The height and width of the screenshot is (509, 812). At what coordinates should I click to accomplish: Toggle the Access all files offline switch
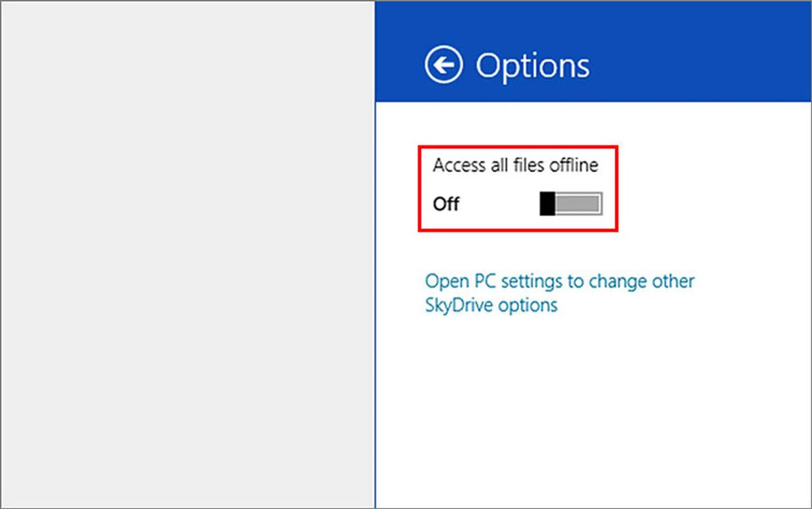point(571,204)
